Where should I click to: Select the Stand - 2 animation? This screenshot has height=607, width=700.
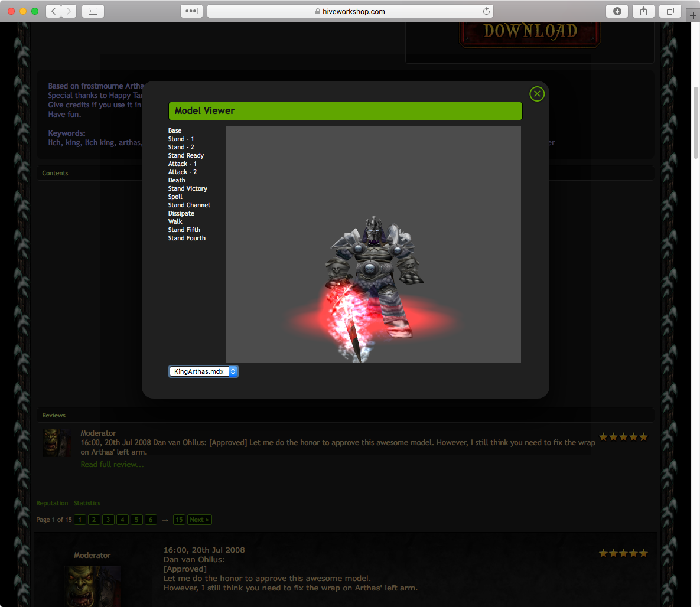tap(181, 147)
